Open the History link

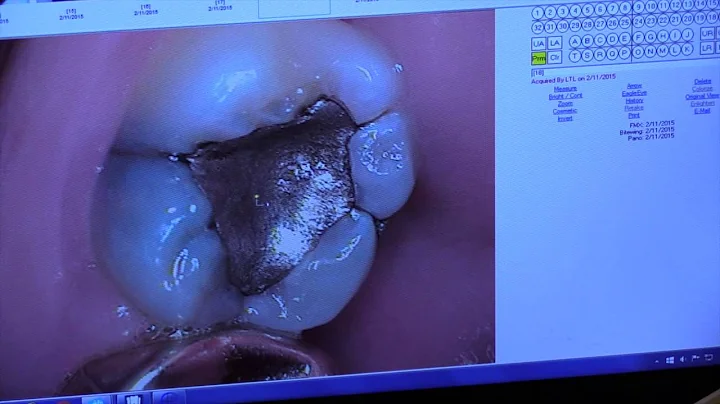coord(634,101)
